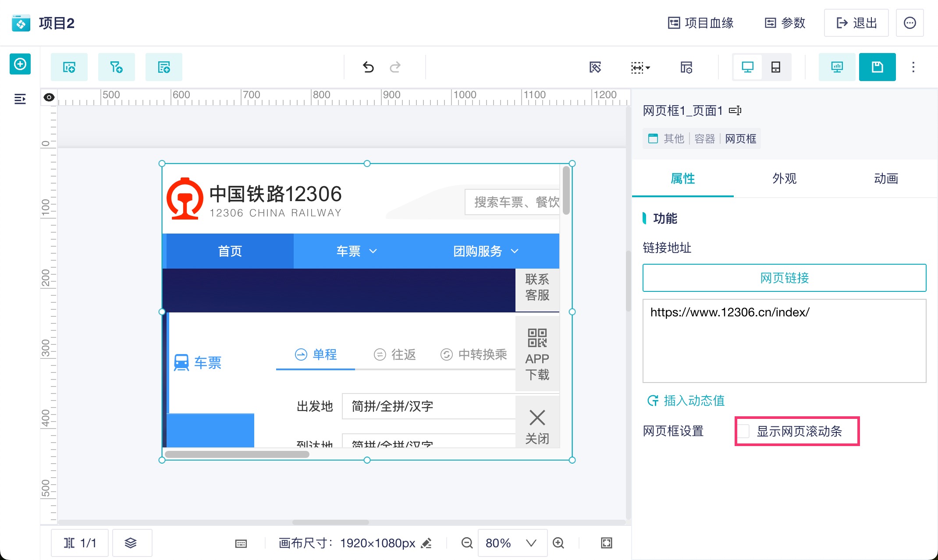Click the undo arrow icon
This screenshot has height=560, width=938.
click(x=368, y=67)
